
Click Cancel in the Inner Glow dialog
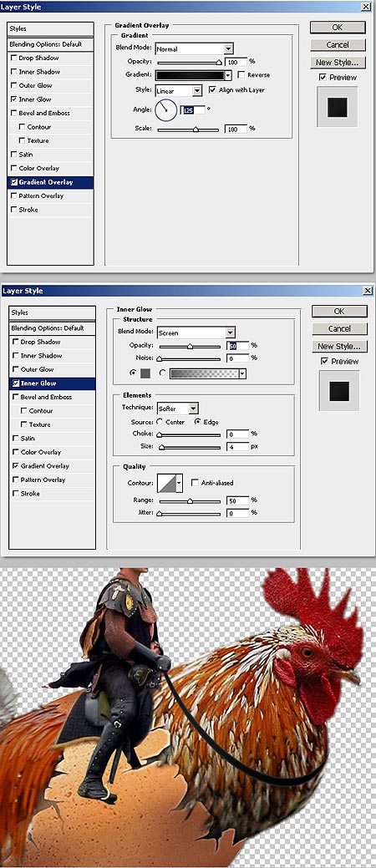339,329
